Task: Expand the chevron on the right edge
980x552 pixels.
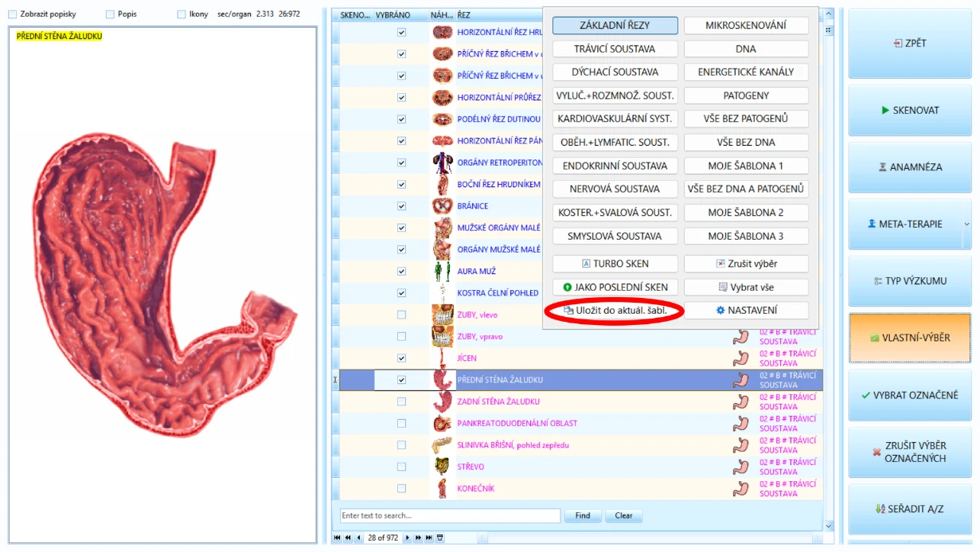Action: pos(969,225)
